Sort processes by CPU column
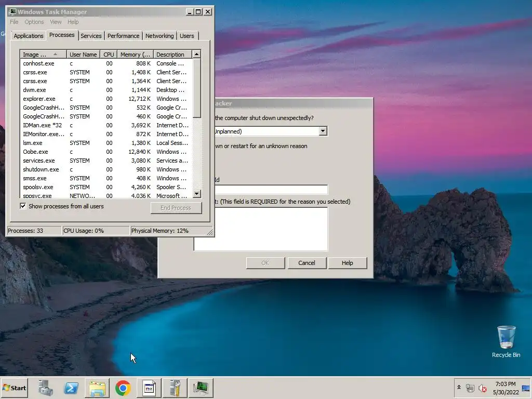The width and height of the screenshot is (532, 399). [109, 54]
